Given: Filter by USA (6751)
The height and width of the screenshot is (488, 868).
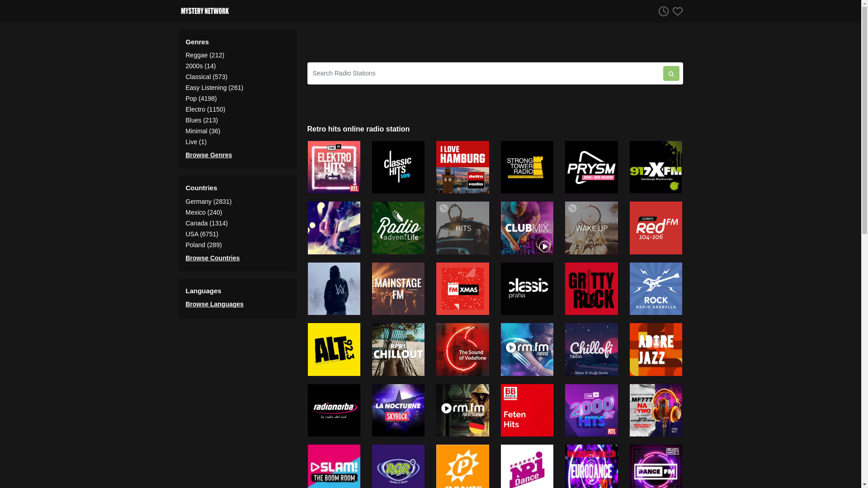Looking at the screenshot, I should (202, 234).
